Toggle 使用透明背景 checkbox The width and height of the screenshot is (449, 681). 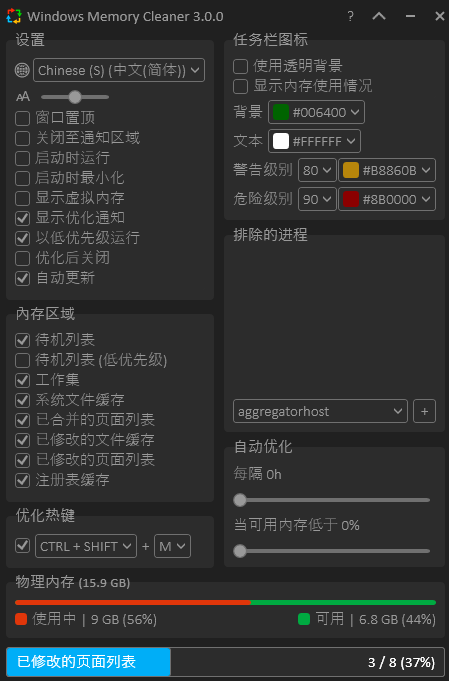click(x=240, y=66)
